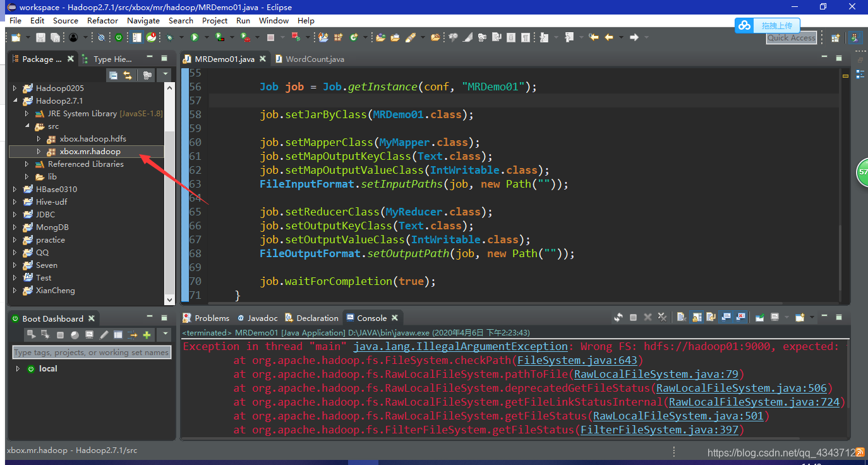Open the Run button dropdown arrow
Screen dimensions: 868x465
click(x=207, y=37)
